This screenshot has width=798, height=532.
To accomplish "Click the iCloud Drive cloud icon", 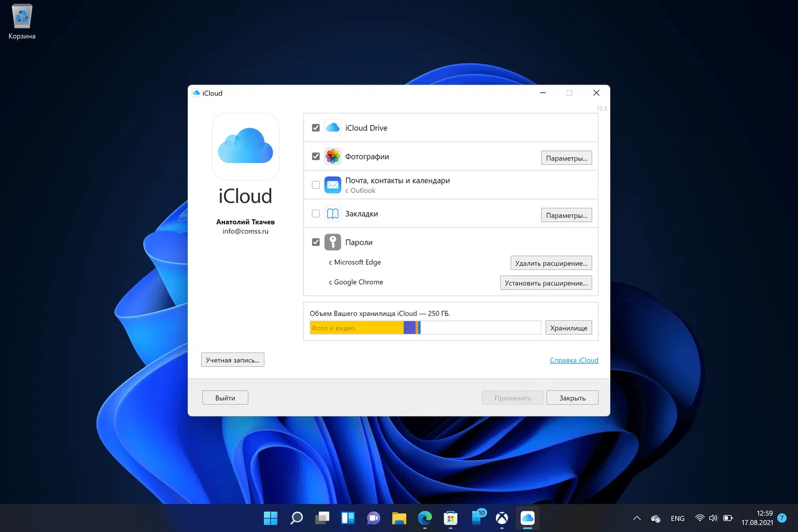I will click(x=332, y=128).
